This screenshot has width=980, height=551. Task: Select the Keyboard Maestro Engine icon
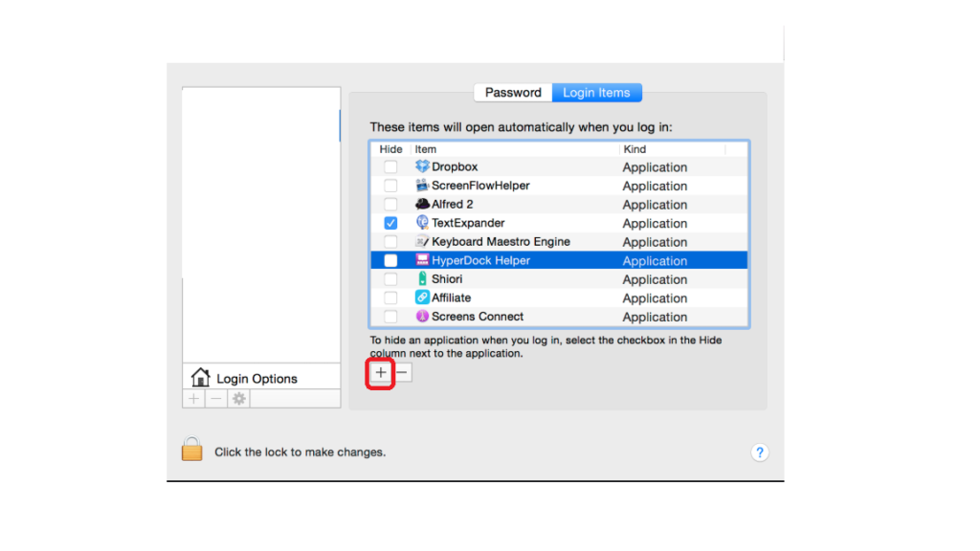422,242
